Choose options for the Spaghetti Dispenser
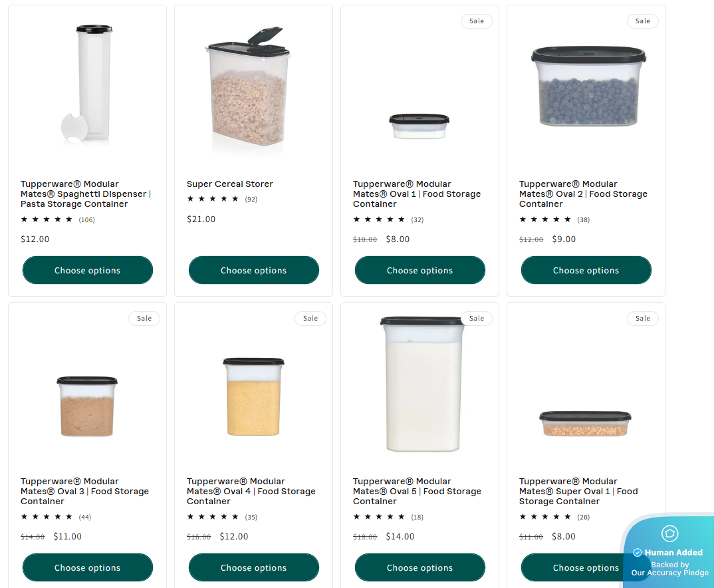 [x=87, y=271]
